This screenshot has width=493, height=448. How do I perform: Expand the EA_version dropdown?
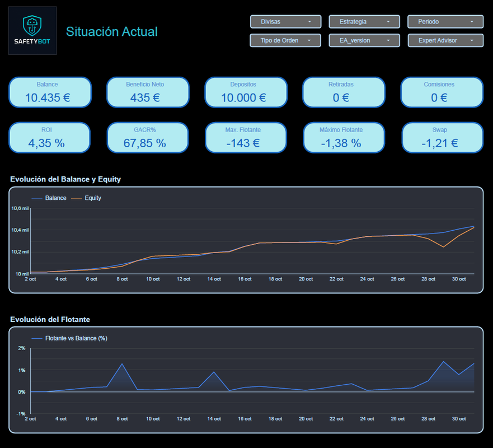[x=364, y=40]
